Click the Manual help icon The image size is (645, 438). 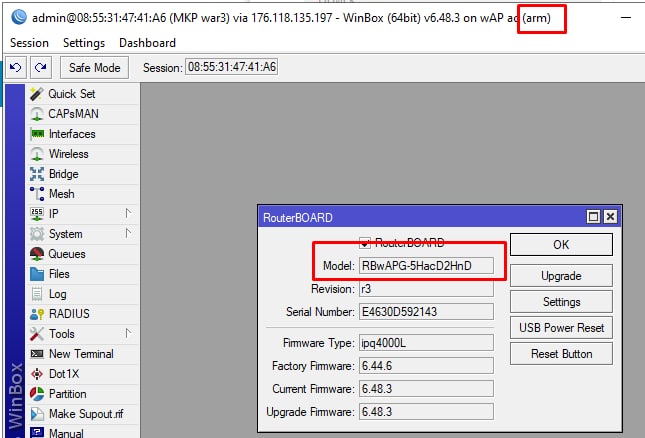37,432
